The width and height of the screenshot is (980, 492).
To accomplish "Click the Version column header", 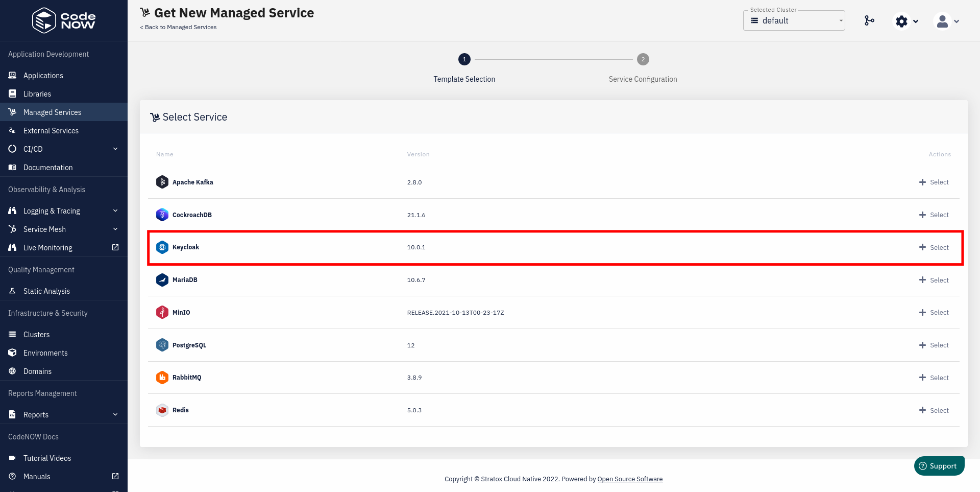I will click(x=419, y=154).
